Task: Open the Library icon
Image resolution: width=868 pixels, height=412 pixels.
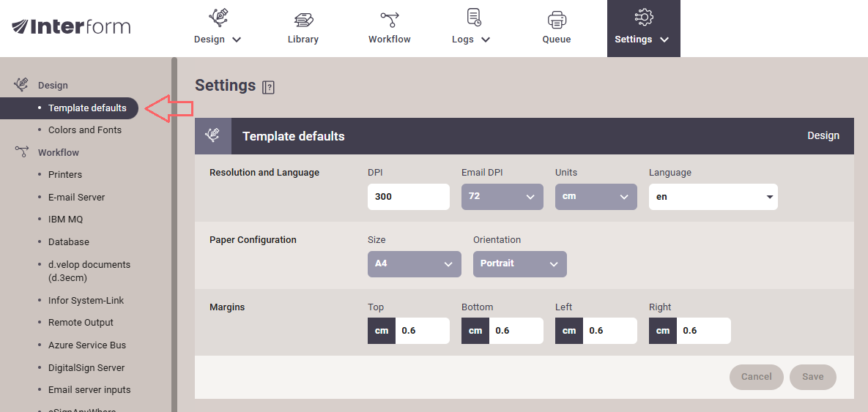Action: click(x=303, y=18)
